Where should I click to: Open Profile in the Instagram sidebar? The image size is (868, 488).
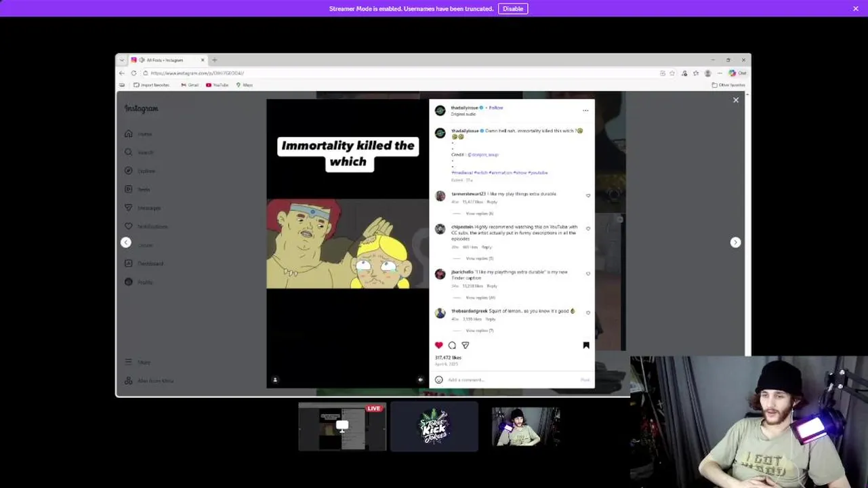pyautogui.click(x=139, y=282)
